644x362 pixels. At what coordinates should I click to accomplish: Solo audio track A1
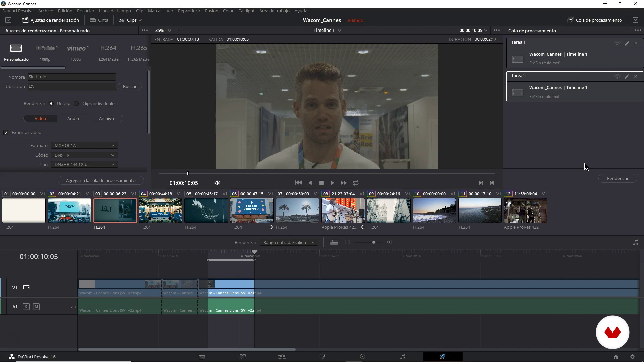[x=26, y=307]
